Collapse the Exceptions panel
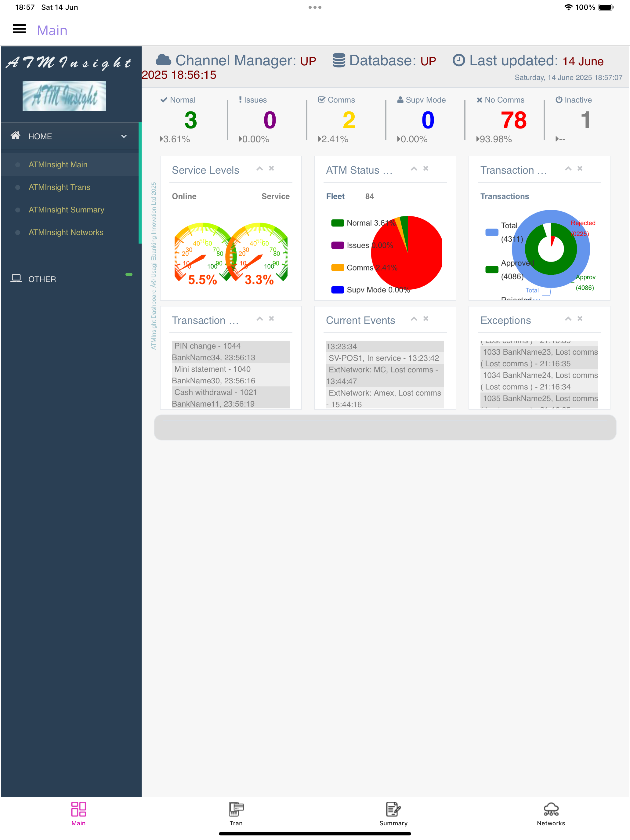The image size is (630, 840). tap(568, 319)
